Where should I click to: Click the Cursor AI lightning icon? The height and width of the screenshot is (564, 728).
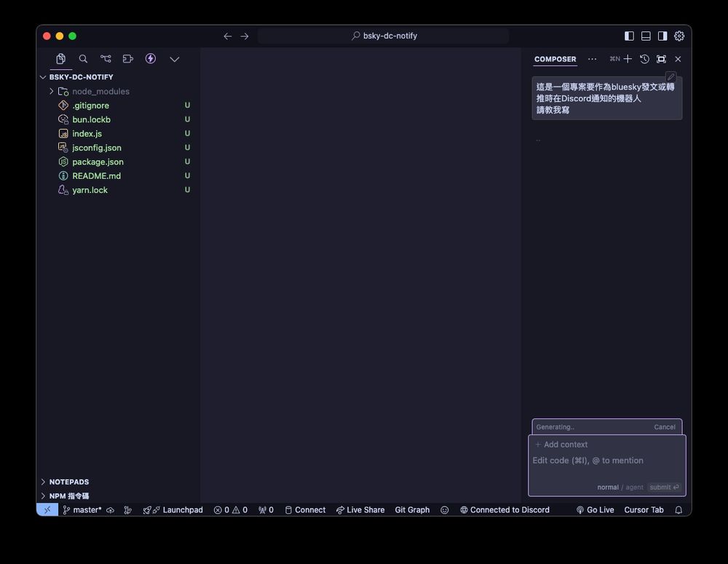150,58
